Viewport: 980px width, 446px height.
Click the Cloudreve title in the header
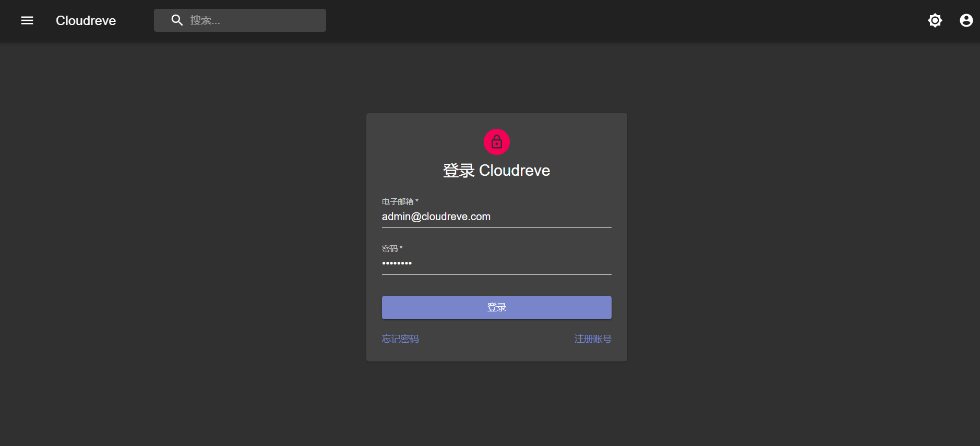pos(86,20)
